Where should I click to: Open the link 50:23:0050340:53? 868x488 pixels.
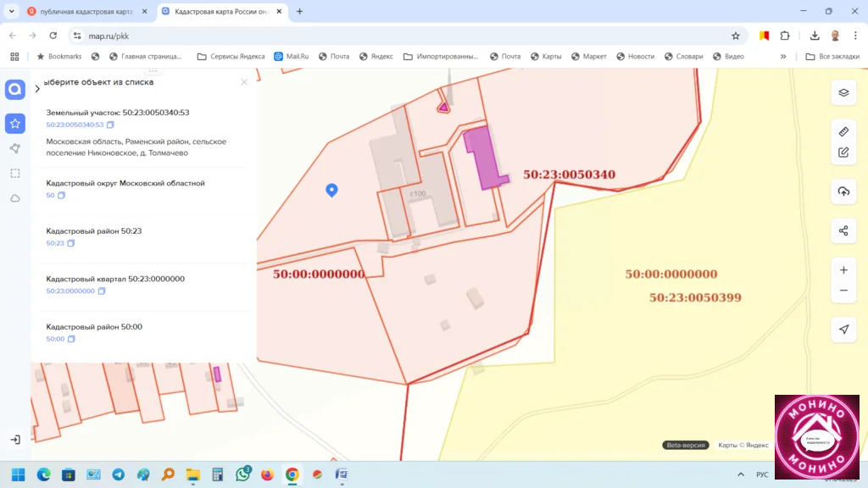pyautogui.click(x=75, y=125)
